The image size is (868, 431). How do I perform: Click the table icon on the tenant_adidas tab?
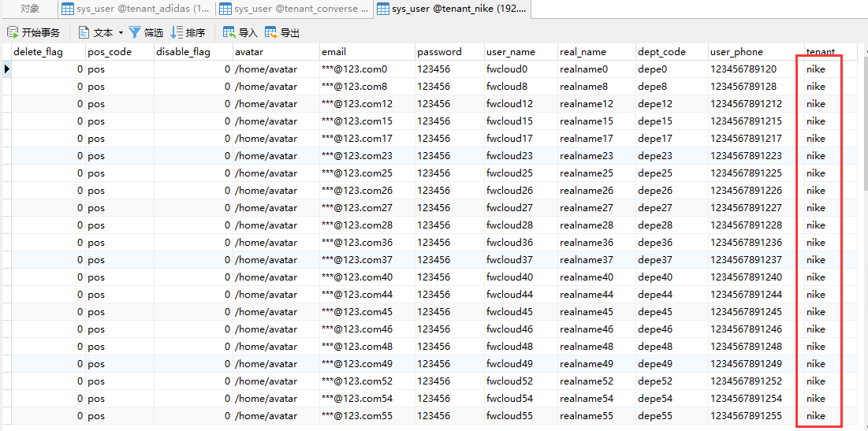point(68,9)
